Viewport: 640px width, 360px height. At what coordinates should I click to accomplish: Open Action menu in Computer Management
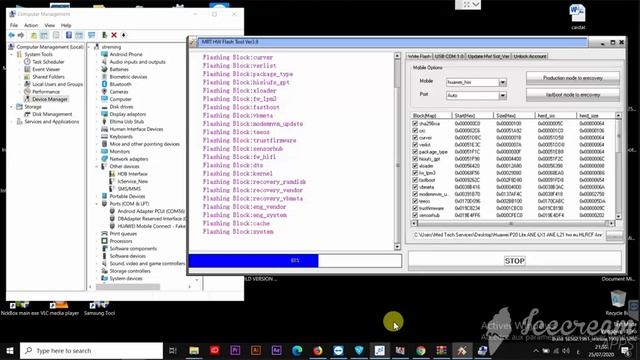pos(31,25)
